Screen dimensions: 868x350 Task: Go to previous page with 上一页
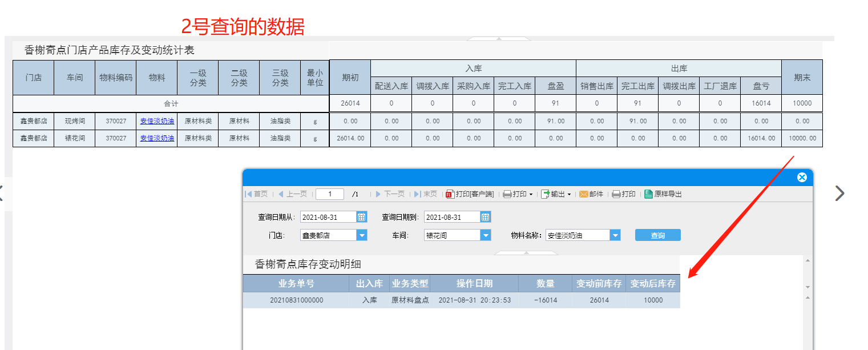pos(281,194)
